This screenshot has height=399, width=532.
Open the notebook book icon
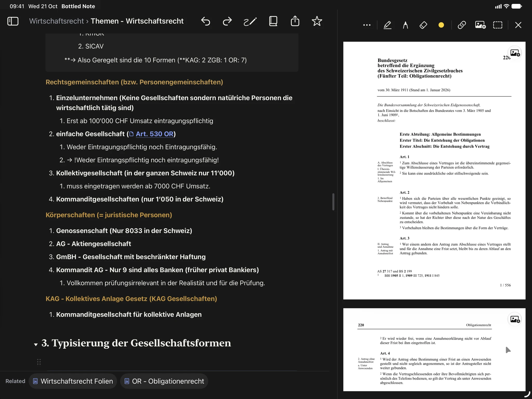(x=273, y=21)
